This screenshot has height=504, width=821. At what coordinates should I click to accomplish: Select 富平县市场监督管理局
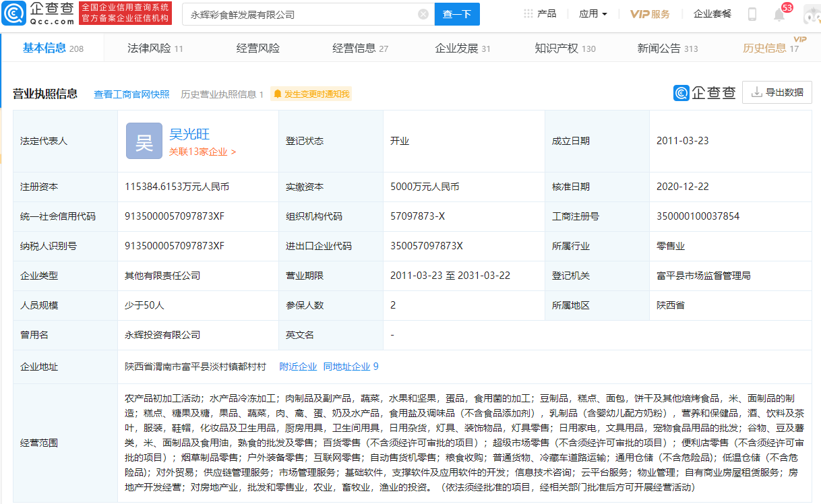(x=704, y=276)
